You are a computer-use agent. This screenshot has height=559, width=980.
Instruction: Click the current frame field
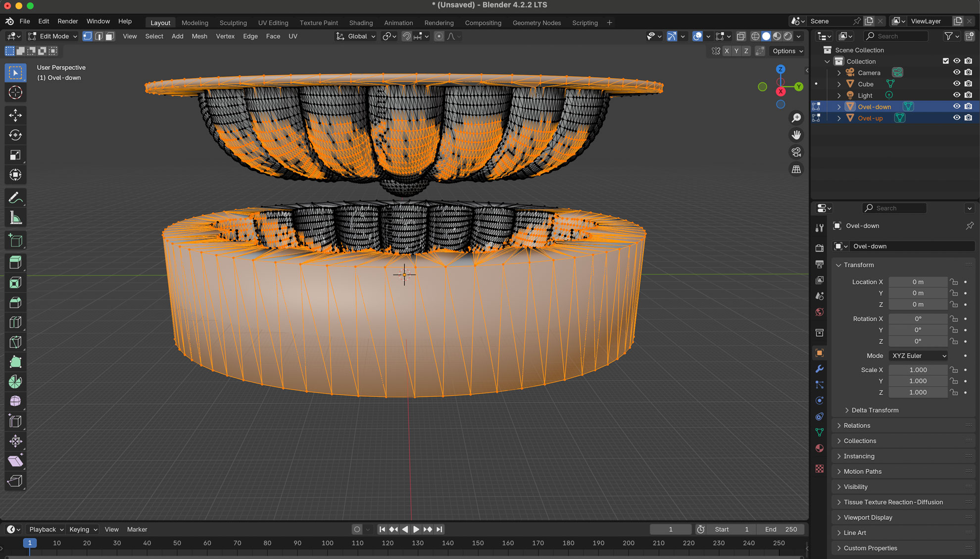click(x=671, y=529)
